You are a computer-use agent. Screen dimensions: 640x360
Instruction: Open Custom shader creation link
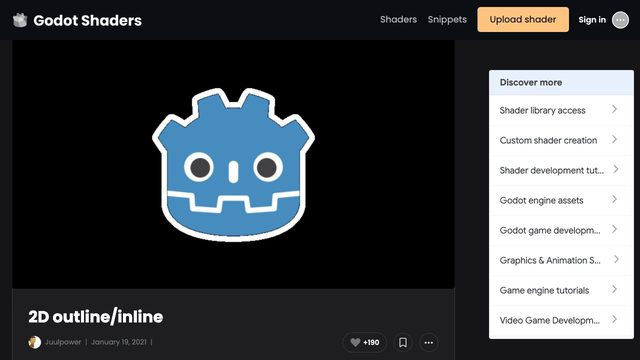pyautogui.click(x=548, y=140)
